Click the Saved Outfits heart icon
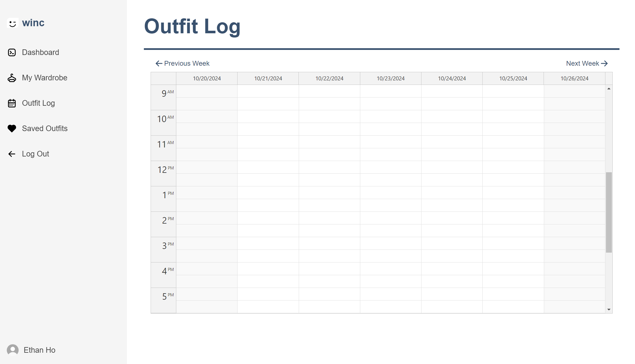The height and width of the screenshot is (364, 635). coord(12,129)
